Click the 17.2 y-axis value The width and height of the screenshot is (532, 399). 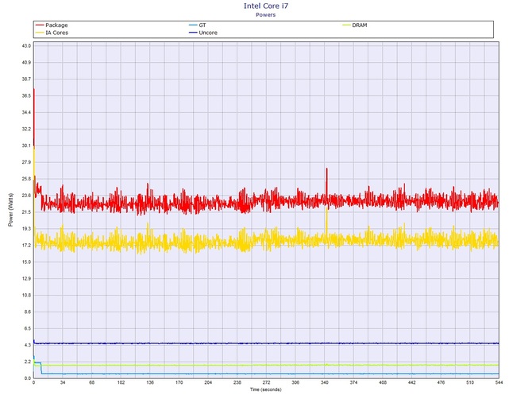[26, 245]
